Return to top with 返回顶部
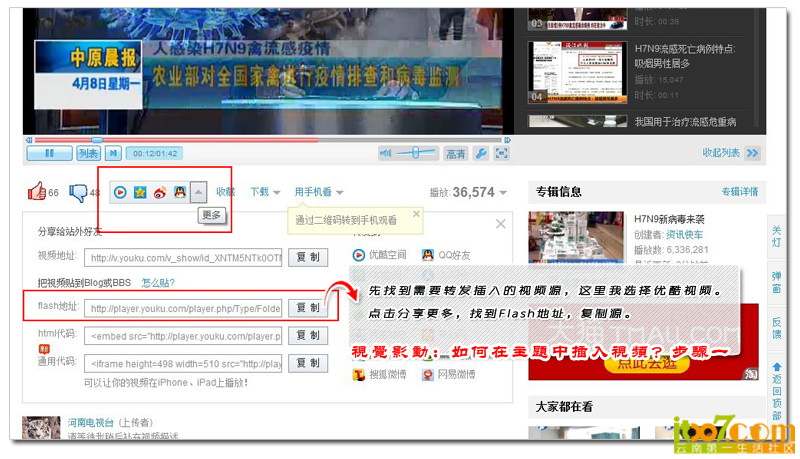 (776, 391)
